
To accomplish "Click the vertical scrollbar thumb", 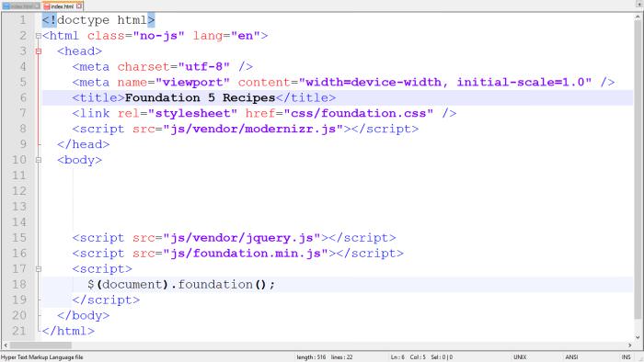I will click(638, 171).
